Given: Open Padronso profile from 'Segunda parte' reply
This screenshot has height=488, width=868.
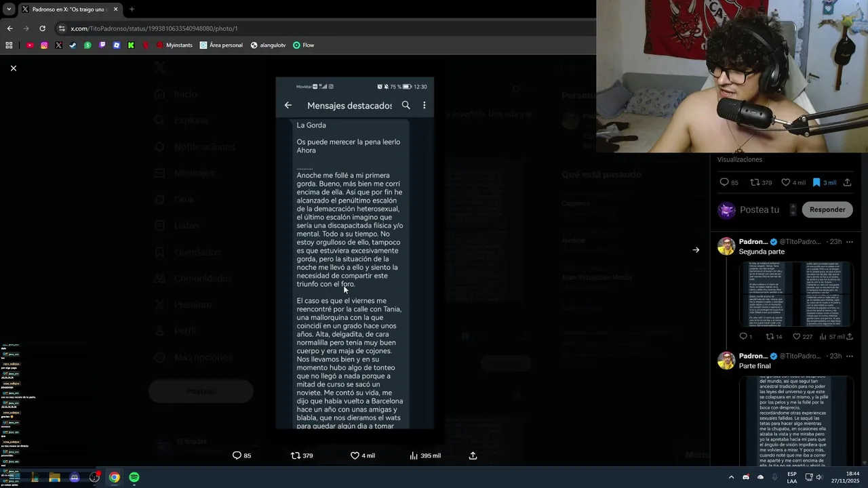Looking at the screenshot, I should [753, 242].
